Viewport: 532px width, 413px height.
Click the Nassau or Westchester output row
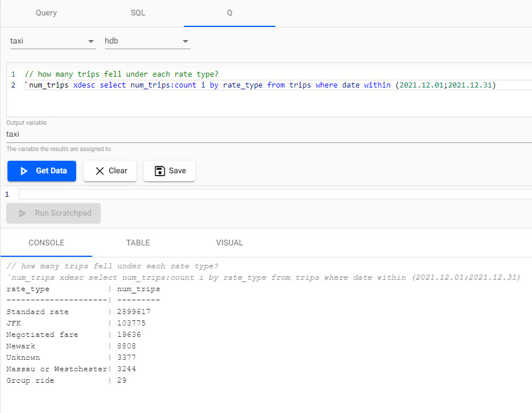pos(56,369)
